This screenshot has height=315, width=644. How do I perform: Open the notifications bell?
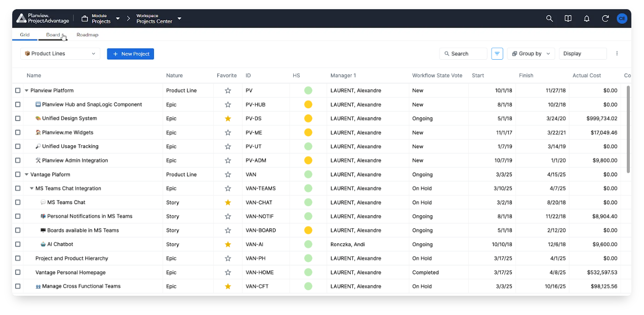(x=587, y=18)
